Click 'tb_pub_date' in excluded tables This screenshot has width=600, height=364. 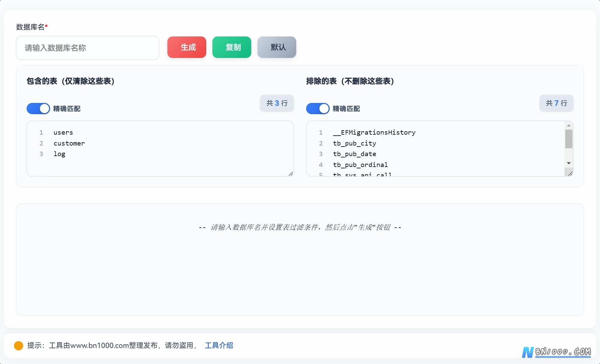pyautogui.click(x=355, y=154)
